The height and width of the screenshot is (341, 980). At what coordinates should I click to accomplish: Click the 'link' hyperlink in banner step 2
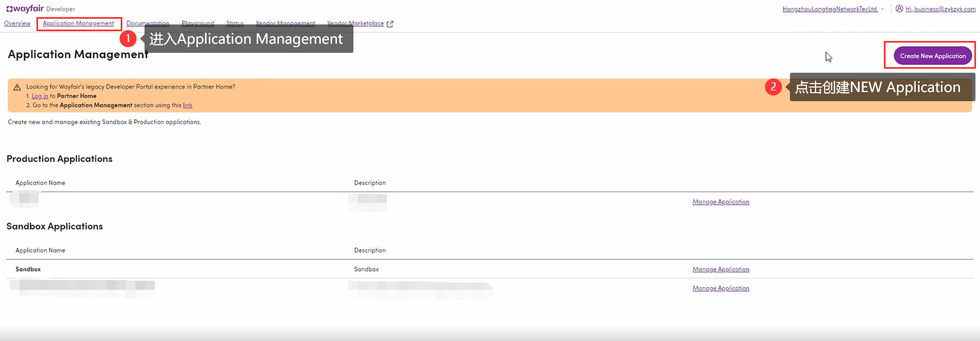pos(187,105)
